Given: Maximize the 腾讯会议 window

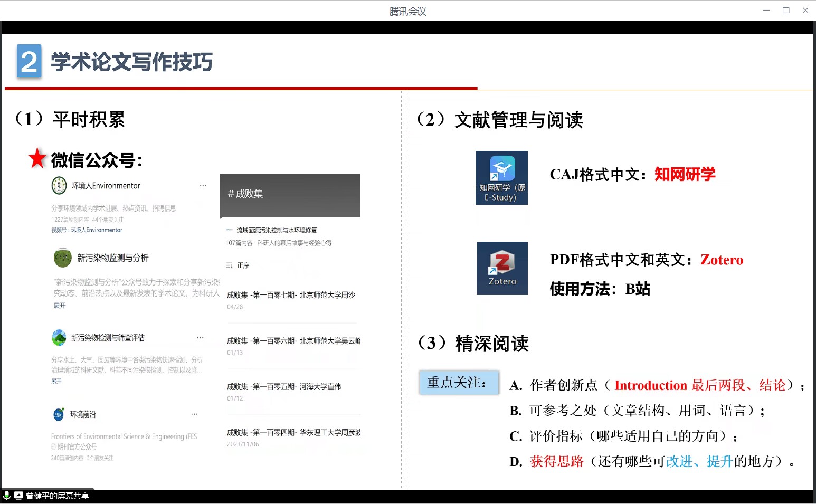Looking at the screenshot, I should (x=786, y=11).
